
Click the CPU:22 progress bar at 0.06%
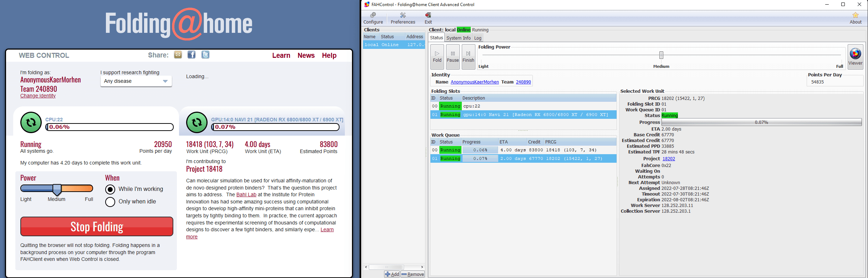(109, 127)
